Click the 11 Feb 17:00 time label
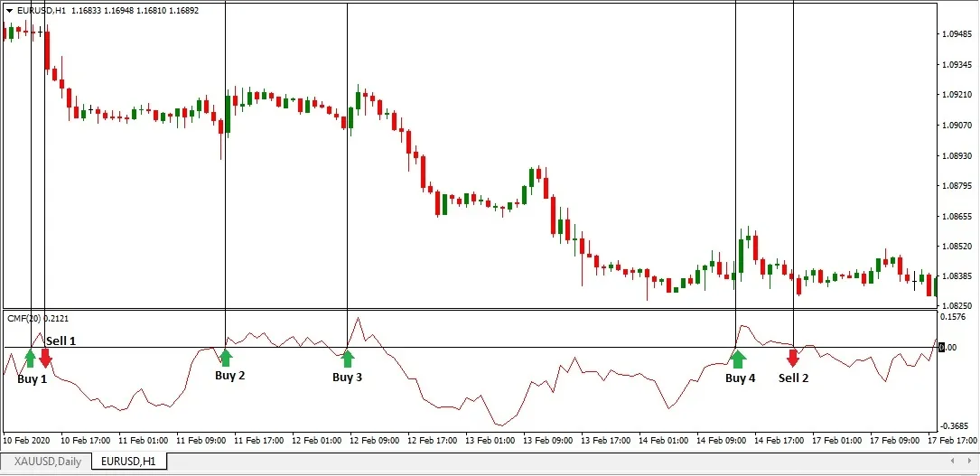The image size is (980, 476). click(259, 441)
